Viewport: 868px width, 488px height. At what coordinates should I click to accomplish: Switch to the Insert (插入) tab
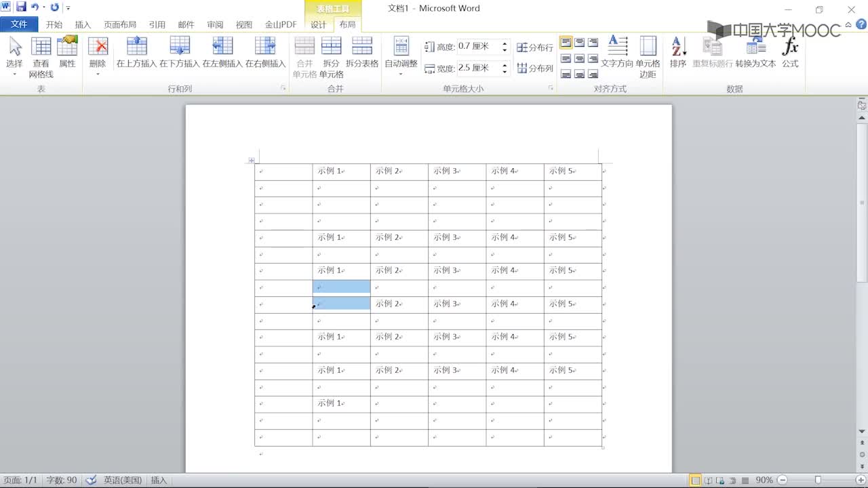click(x=83, y=24)
